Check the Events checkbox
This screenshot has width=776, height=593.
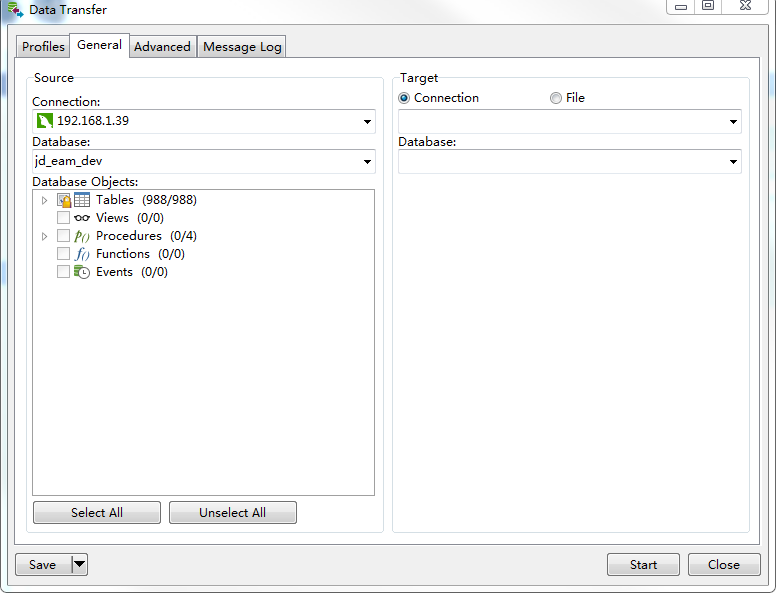coord(63,272)
